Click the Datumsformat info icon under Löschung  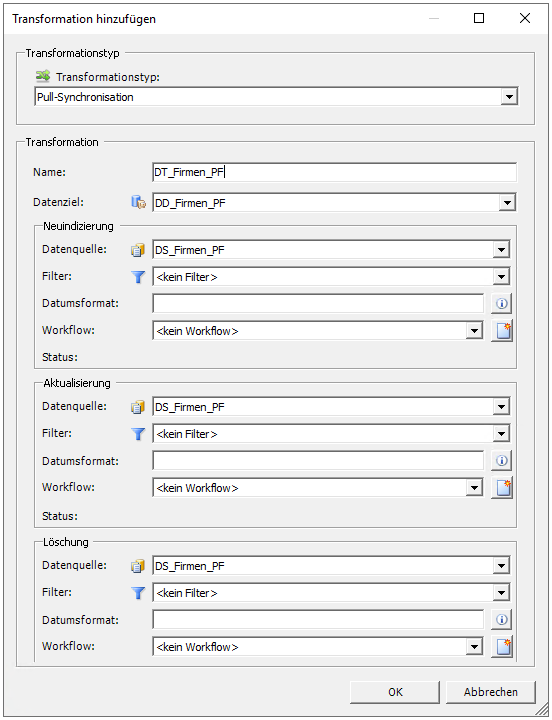[501, 619]
